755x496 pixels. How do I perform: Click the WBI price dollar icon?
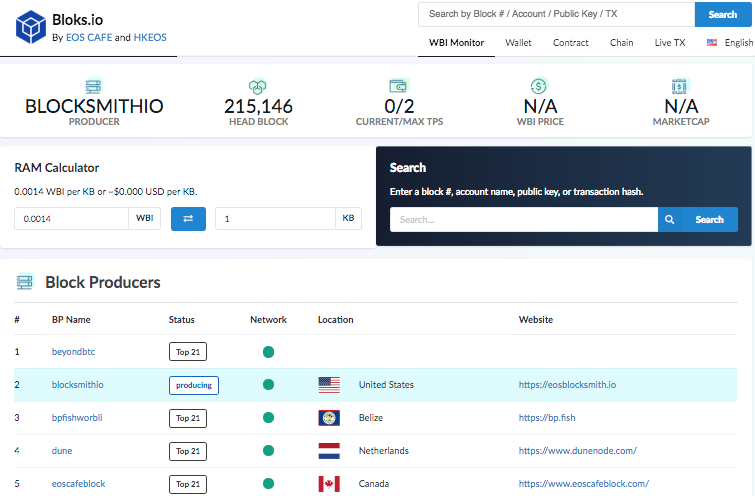pyautogui.click(x=539, y=87)
